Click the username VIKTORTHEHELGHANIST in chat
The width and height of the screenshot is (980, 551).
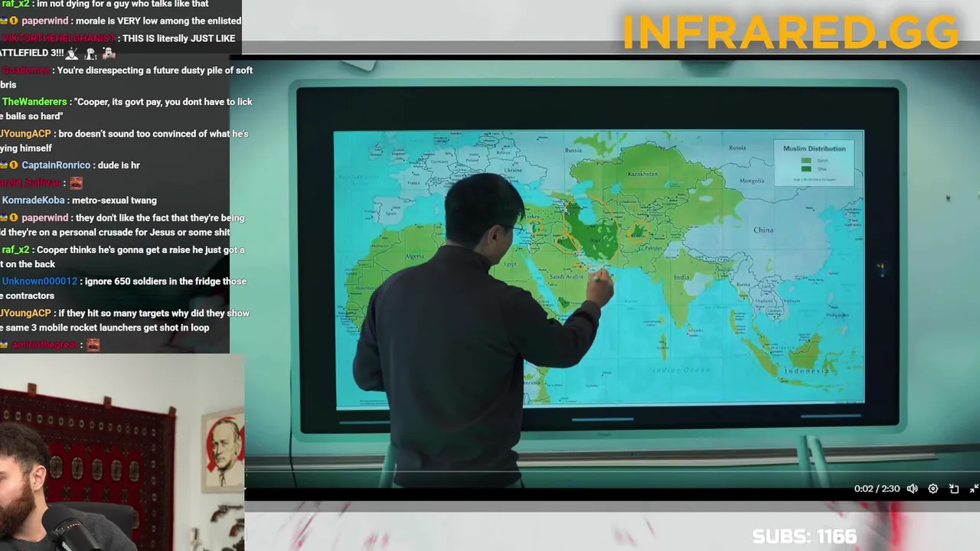(x=58, y=38)
